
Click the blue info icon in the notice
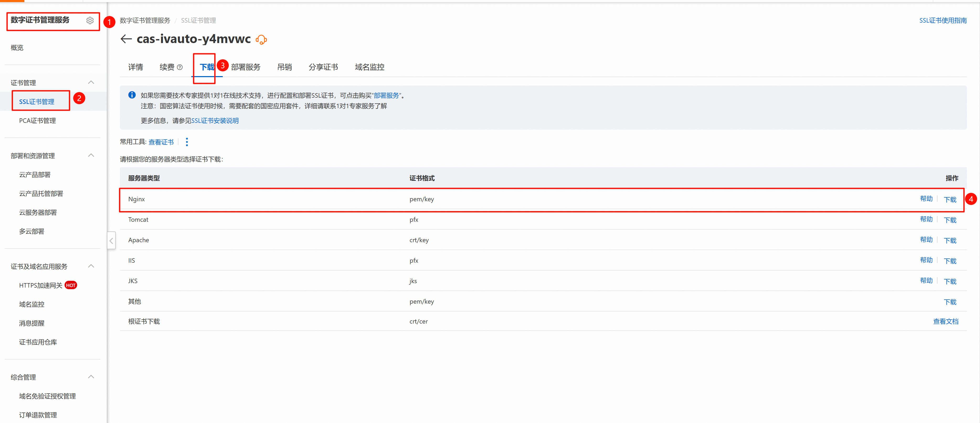132,95
